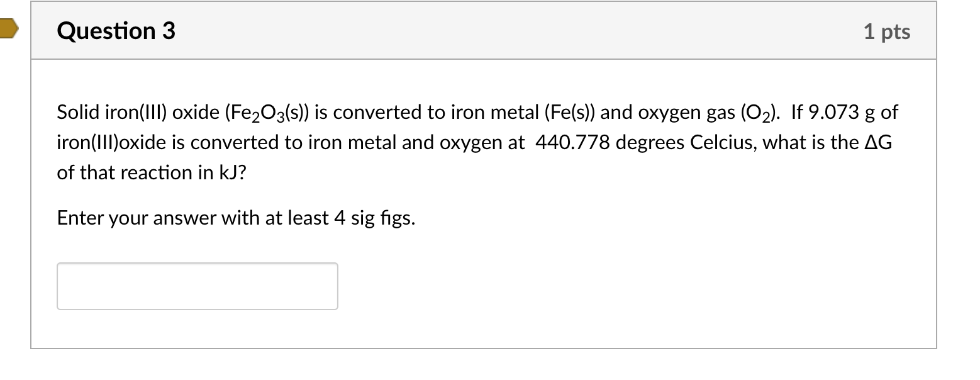This screenshot has width=980, height=380.
Task: Click the 440.778 degrees Celcius value
Action: pos(640,142)
